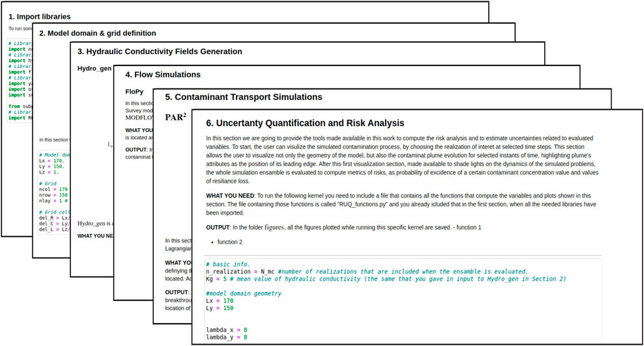Viewport: 644px width, 346px height.
Task: Select the '3. Hydraulic Conductivity Fields Generation' heading
Action: (160, 52)
